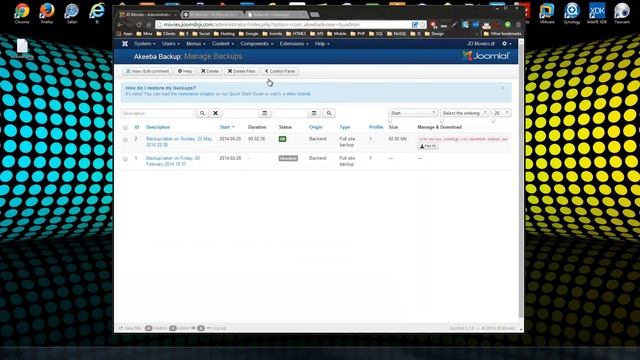The image size is (640, 360).
Task: Open the Menus dropdown menu
Action: [x=196, y=44]
